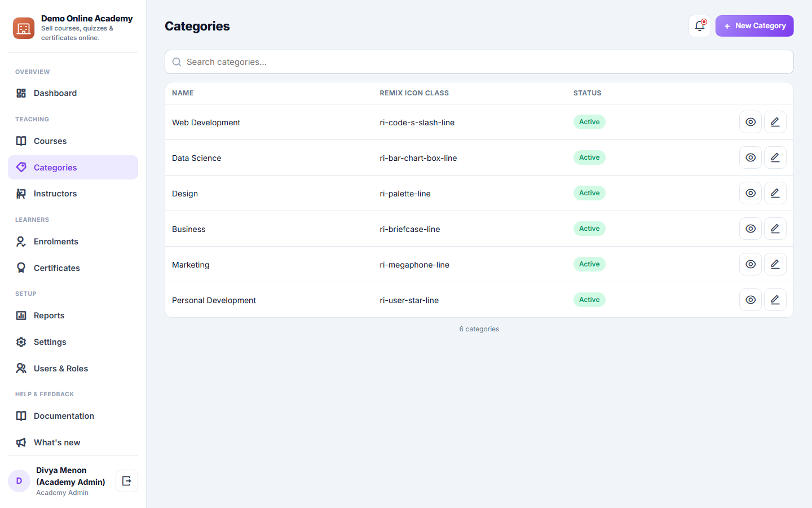This screenshot has height=508, width=812.
Task: Click the logout icon next to Divya Menon
Action: pyautogui.click(x=127, y=481)
